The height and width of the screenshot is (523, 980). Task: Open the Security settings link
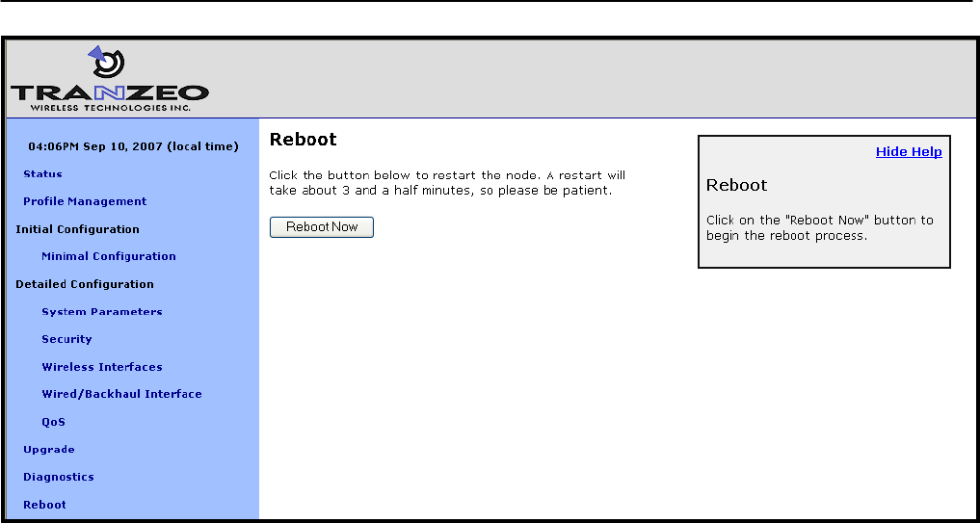pyautogui.click(x=66, y=339)
